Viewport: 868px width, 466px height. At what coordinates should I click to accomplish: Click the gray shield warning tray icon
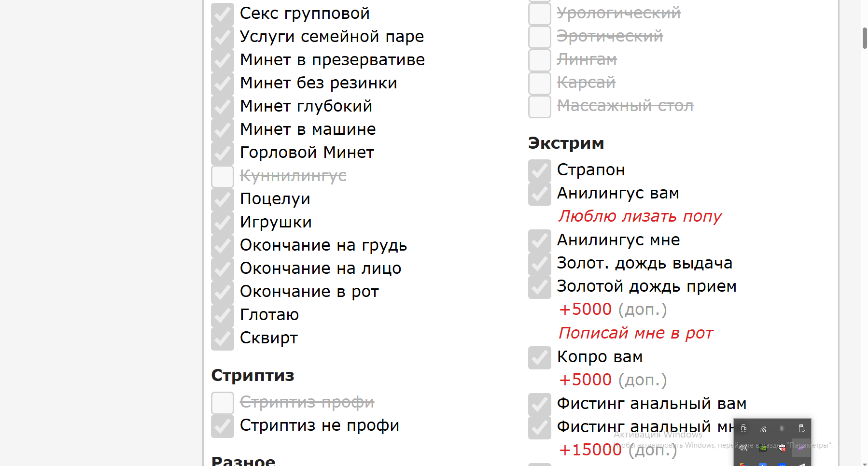tap(782, 428)
